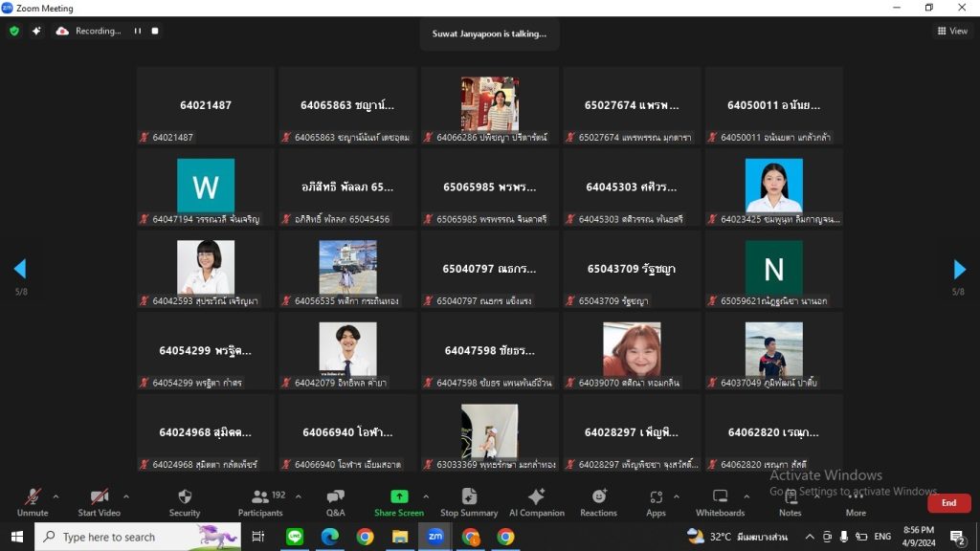Select the tile with the green N avatar
This screenshot has height=551, width=980.
(773, 269)
